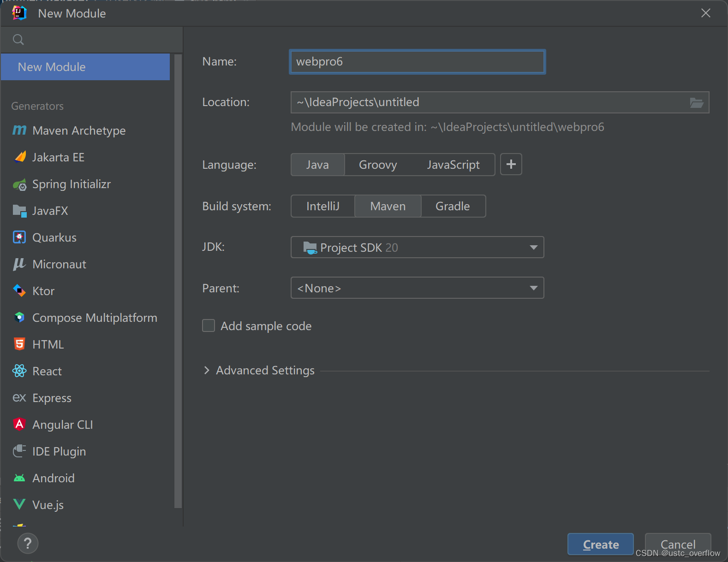Click the Android robot icon
The width and height of the screenshot is (728, 562).
[x=19, y=478]
